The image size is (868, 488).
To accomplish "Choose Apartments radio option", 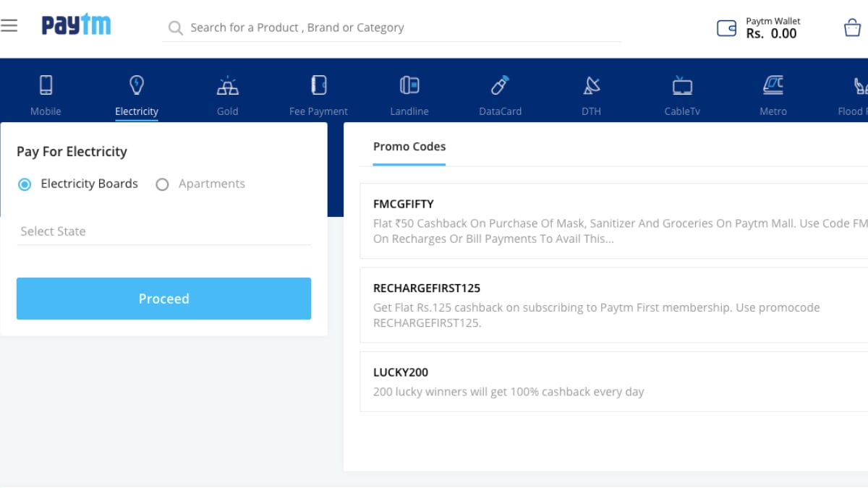I will (162, 184).
